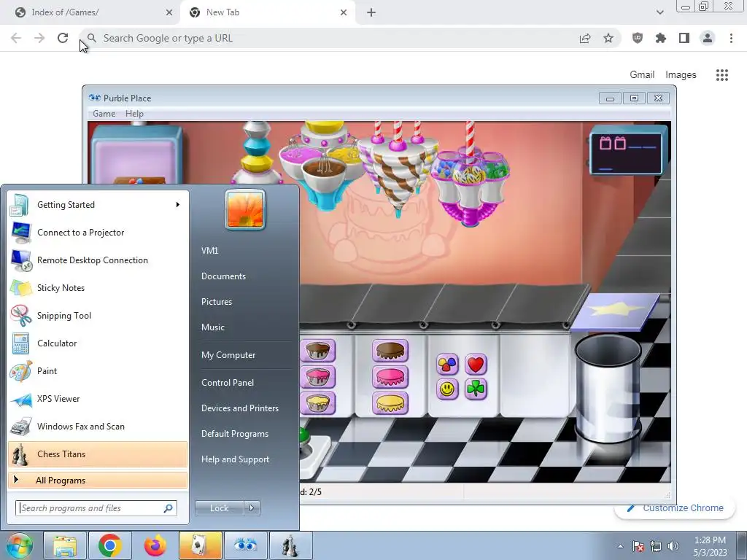The width and height of the screenshot is (747, 560).
Task: Click Customize Chrome button
Action: tap(676, 508)
